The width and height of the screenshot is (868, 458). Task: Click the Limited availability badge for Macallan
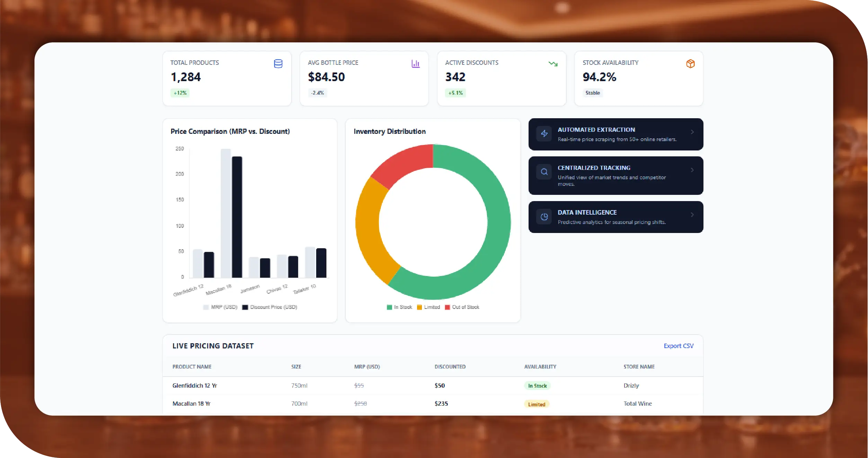(x=536, y=404)
